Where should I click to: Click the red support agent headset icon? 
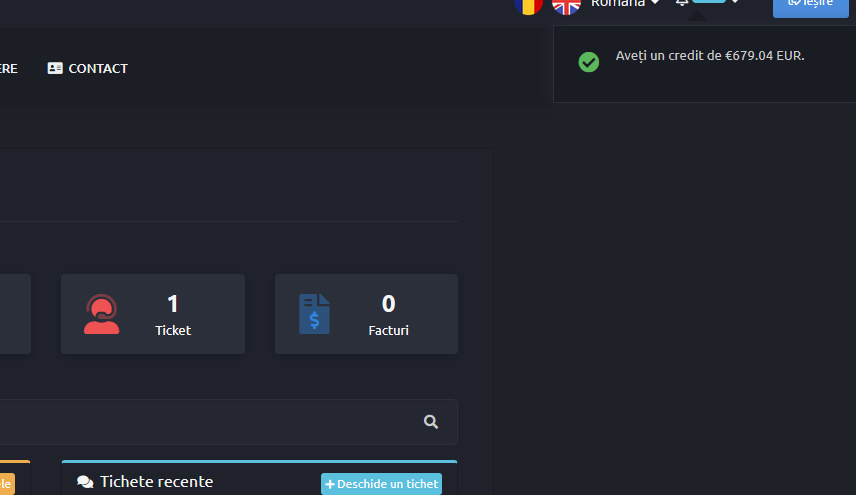102,314
